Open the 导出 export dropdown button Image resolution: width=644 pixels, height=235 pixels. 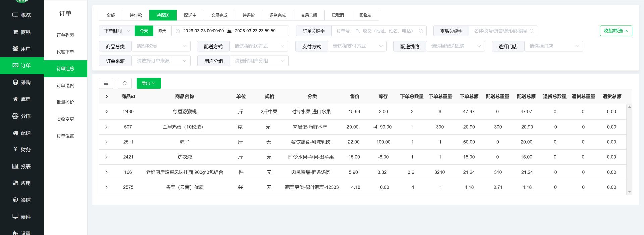(149, 83)
